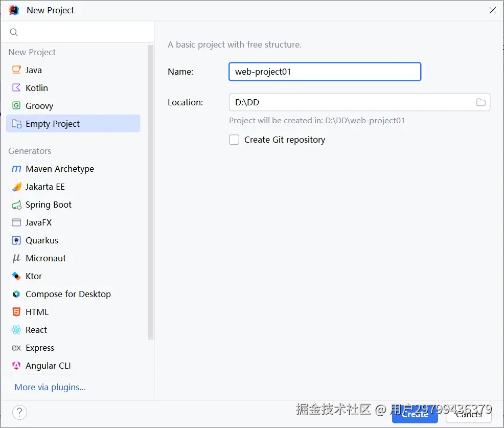Click the Java project type icon
Image resolution: width=504 pixels, height=428 pixels.
[16, 70]
